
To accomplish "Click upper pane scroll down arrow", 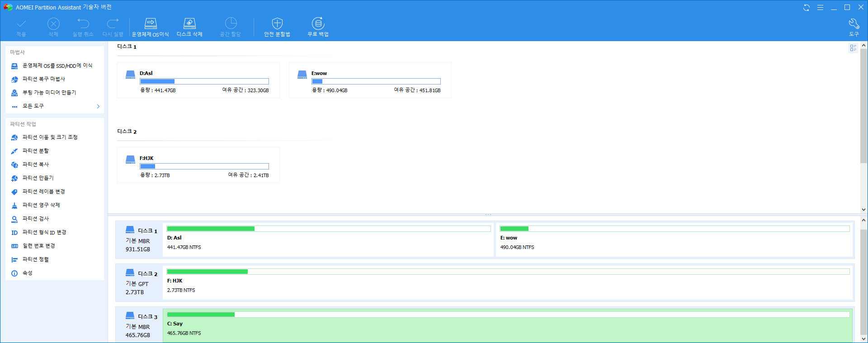I will click(x=863, y=210).
